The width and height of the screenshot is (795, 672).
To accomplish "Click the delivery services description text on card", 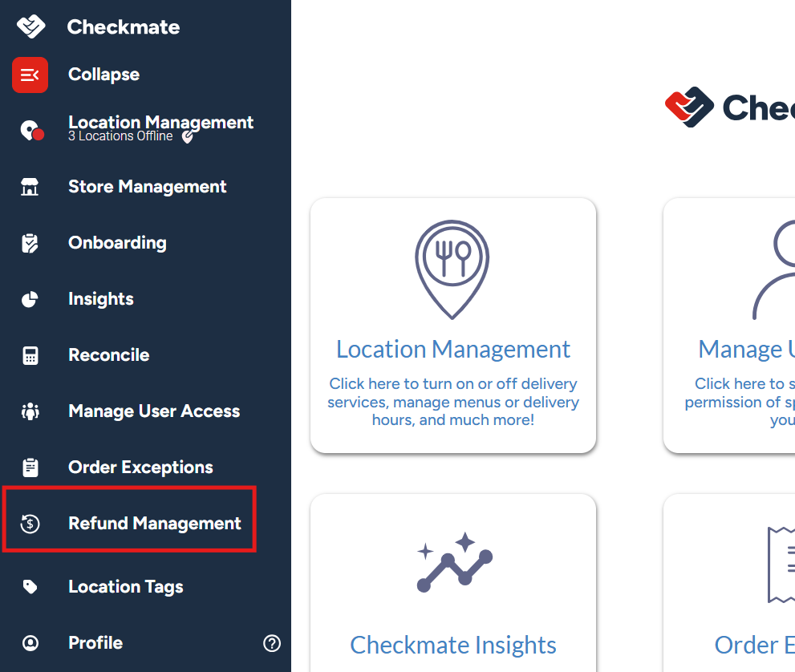I will [452, 402].
